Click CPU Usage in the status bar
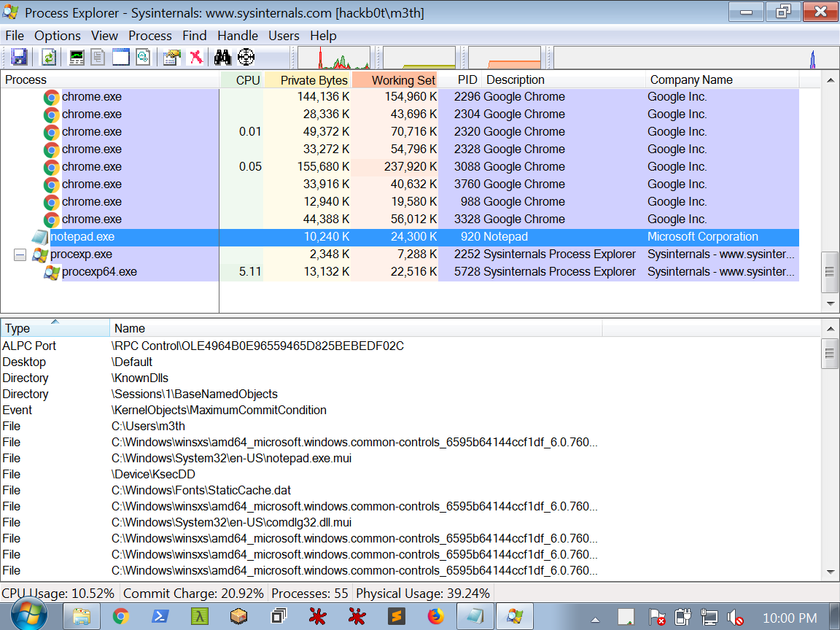The width and height of the screenshot is (840, 630). (58, 594)
